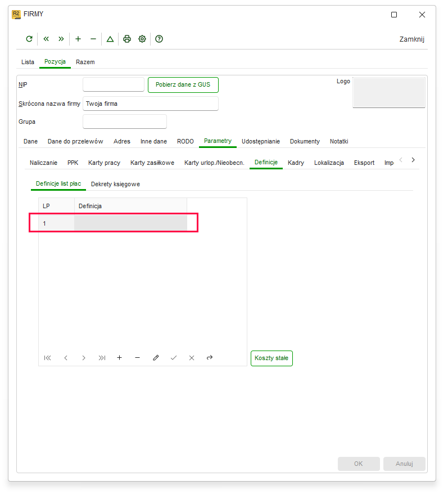The image size is (448, 494).
Task: Show more tabs with the right chevron
Action: [x=413, y=160]
